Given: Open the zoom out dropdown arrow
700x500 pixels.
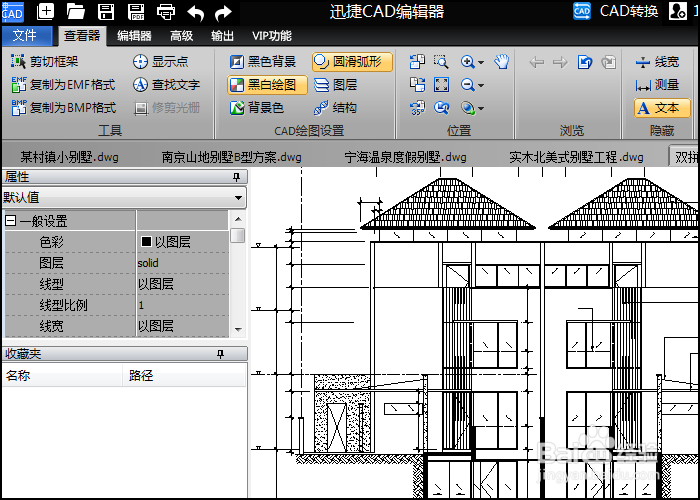Looking at the screenshot, I should pos(481,85).
